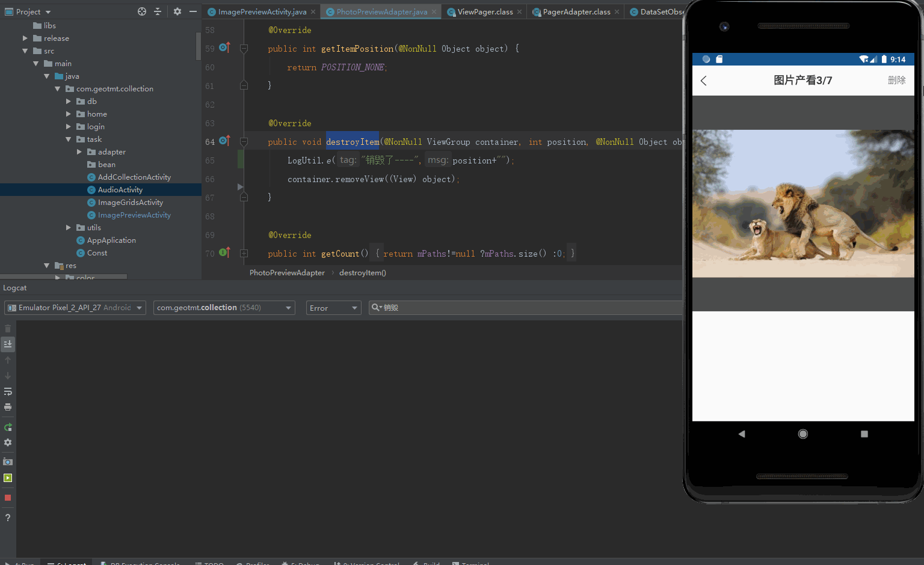Collapse the main folder
Viewport: 924px width, 565px height.
[x=36, y=63]
